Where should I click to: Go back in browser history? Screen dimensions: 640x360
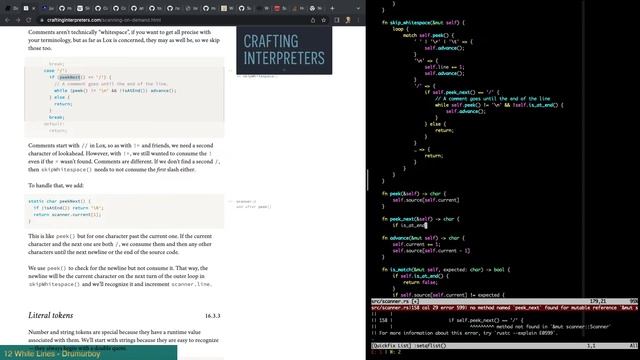[7, 20]
